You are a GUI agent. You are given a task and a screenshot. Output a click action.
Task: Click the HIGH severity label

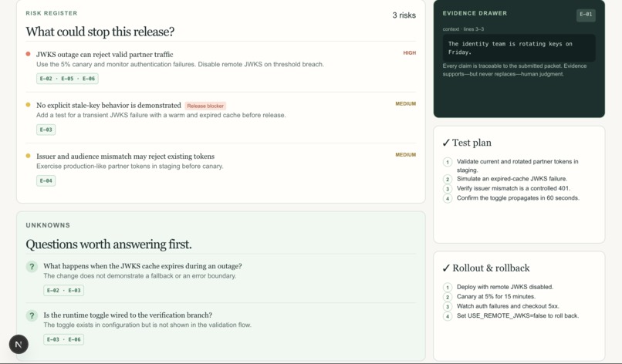409,52
